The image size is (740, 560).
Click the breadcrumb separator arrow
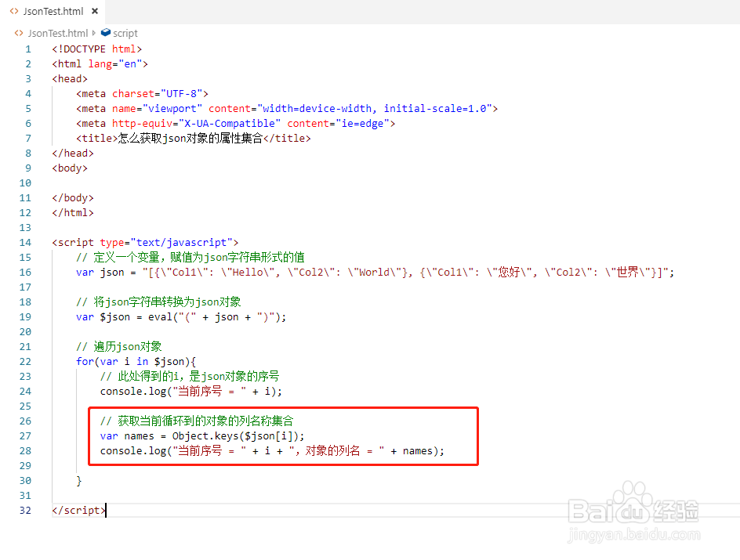click(94, 34)
